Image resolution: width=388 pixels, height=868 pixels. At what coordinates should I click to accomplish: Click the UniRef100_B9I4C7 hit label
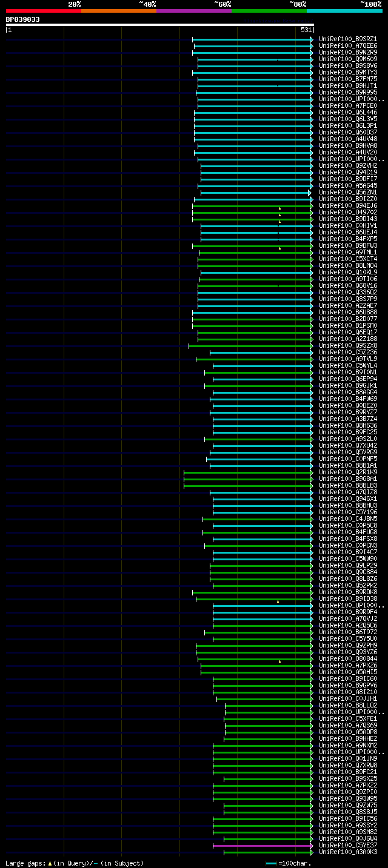pyautogui.click(x=348, y=552)
